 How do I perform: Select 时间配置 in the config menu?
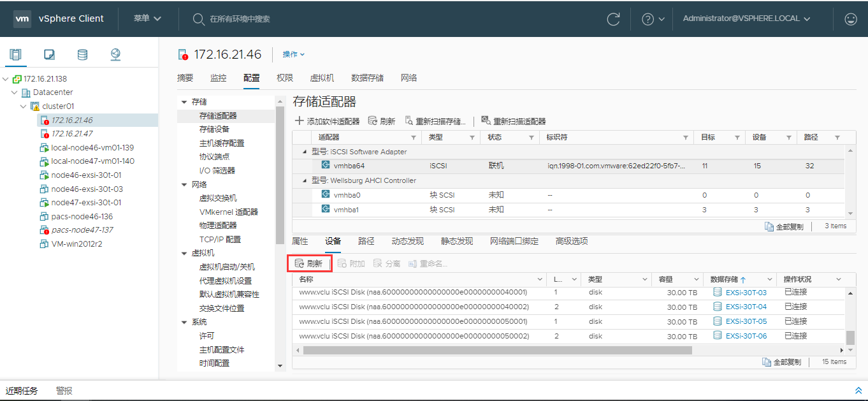coord(214,363)
